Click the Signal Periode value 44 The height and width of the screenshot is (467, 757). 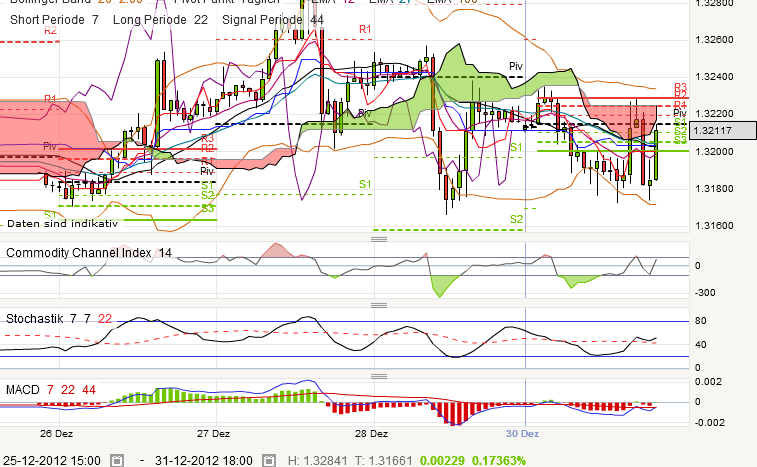coord(317,21)
